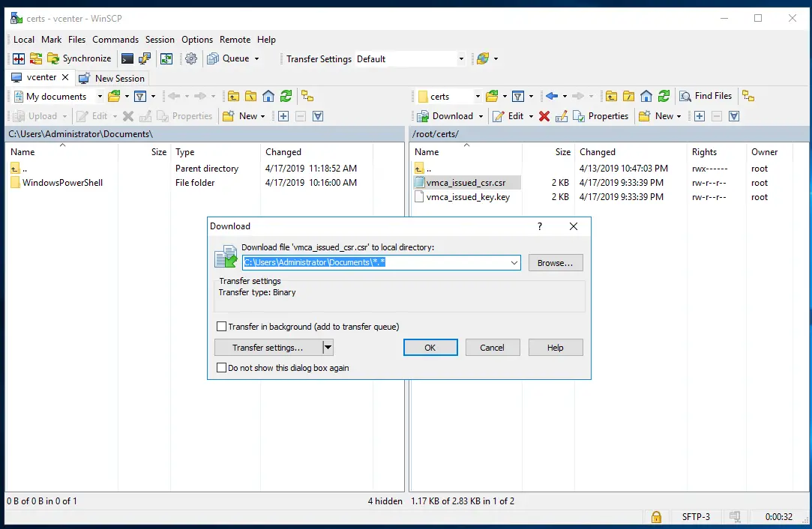Refresh the remote panel
This screenshot has width=812, height=529.
pos(664,96)
